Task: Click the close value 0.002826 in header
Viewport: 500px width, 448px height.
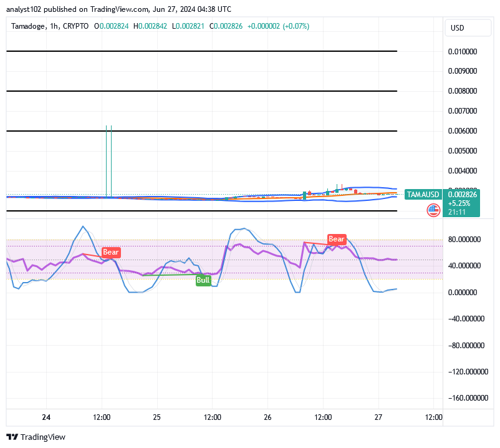Action: [228, 26]
